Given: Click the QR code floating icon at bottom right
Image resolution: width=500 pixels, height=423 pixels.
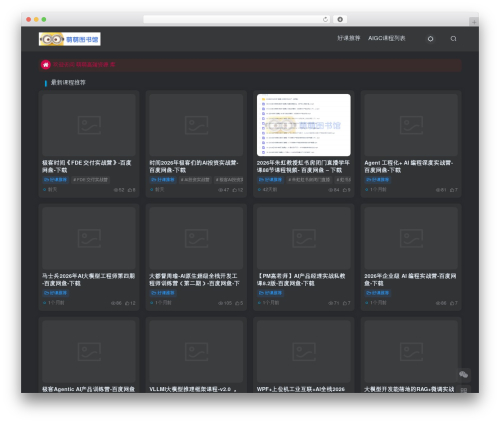Looking at the screenshot, I should click(463, 389).
